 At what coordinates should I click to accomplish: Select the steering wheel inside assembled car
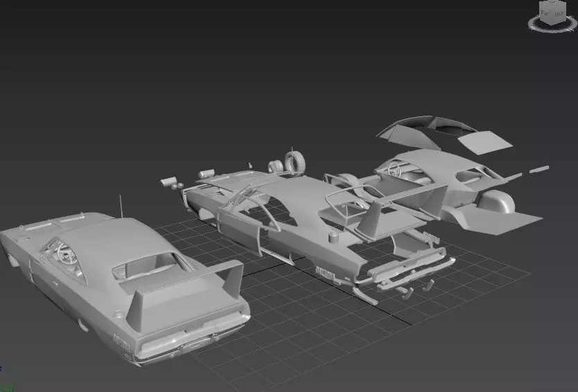tap(67, 253)
